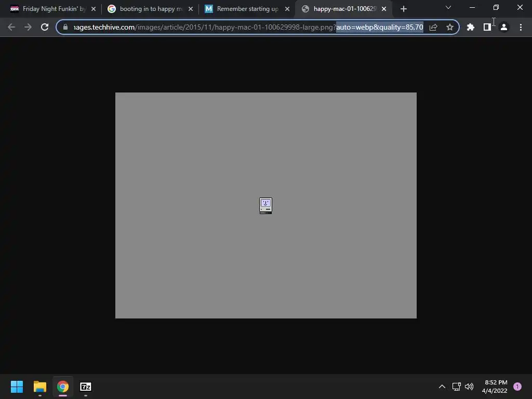Screen dimensions: 532x399
Task: Close the Remember starting up tab
Action: (x=287, y=9)
